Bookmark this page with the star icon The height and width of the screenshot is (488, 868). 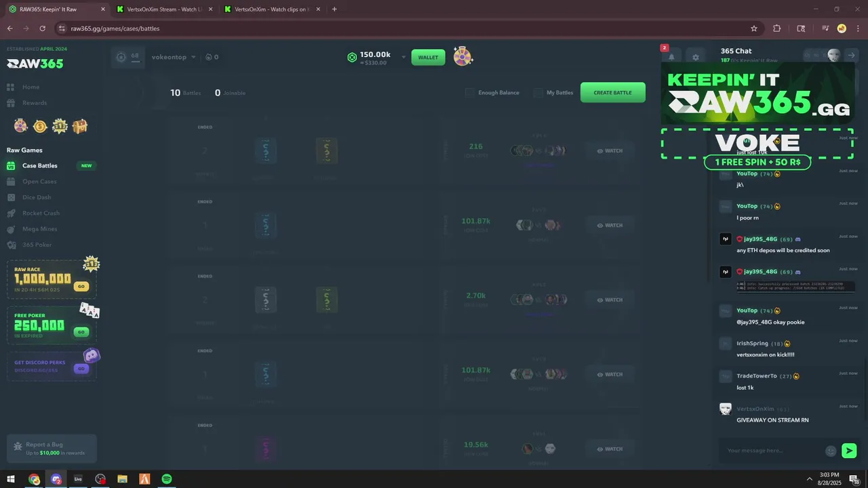click(x=753, y=28)
